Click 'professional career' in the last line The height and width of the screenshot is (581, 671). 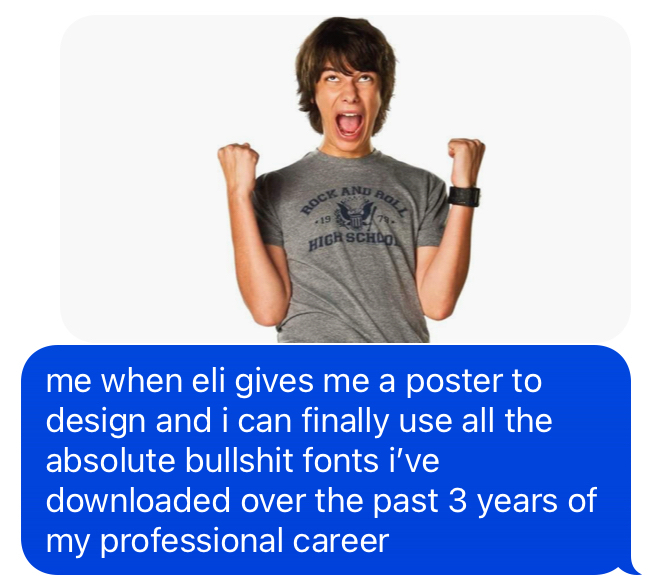pos(244,541)
